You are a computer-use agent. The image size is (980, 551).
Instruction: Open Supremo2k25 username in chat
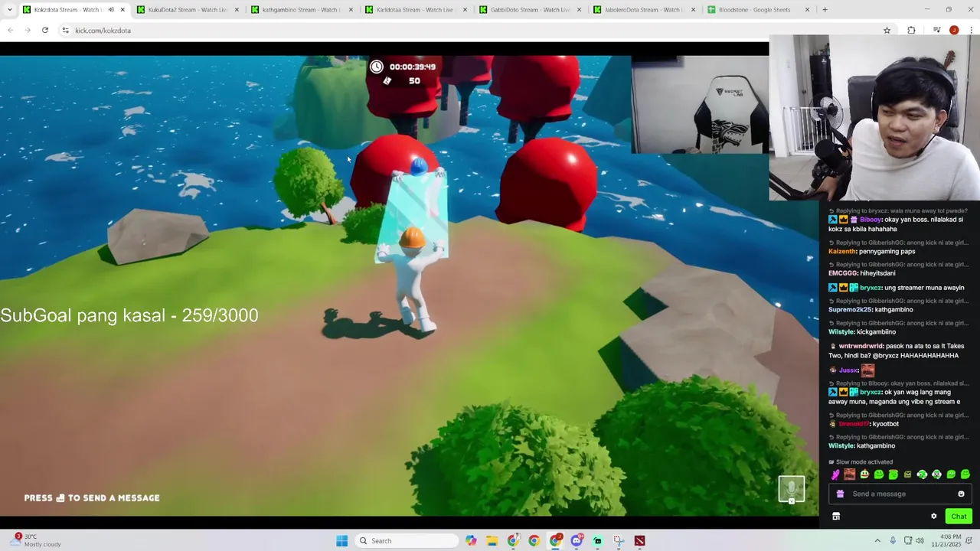pyautogui.click(x=850, y=310)
